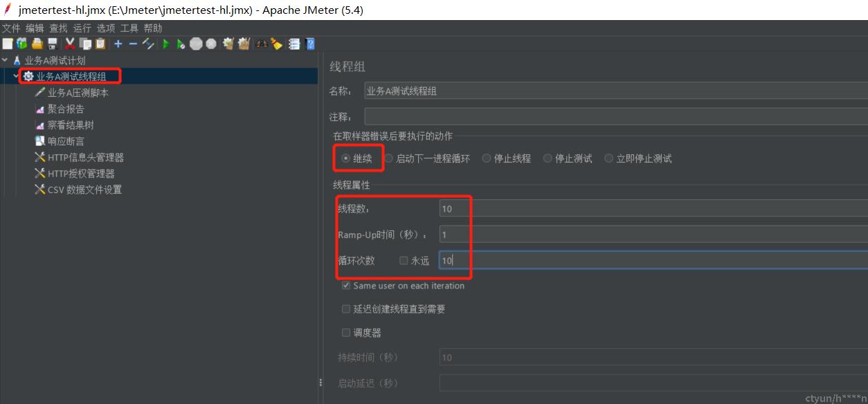The height and width of the screenshot is (404, 868).
Task: Uncheck Same user on each iteration
Action: coord(346,286)
